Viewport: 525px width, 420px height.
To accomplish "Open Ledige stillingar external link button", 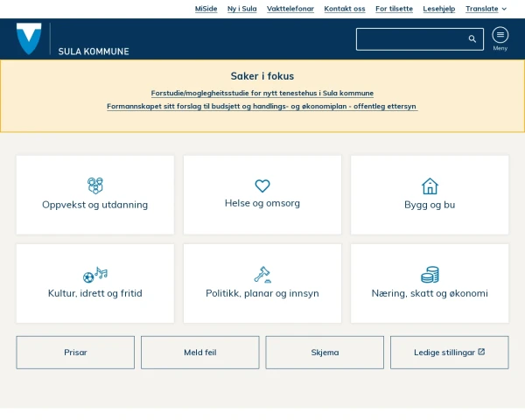I will [x=449, y=353].
